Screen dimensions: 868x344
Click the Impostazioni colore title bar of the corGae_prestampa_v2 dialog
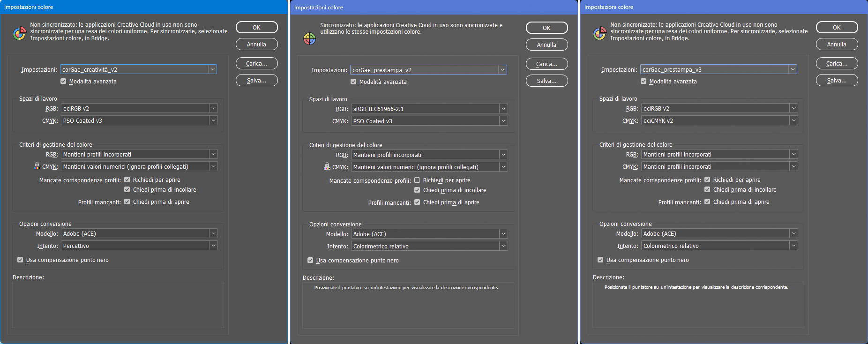click(x=434, y=7)
